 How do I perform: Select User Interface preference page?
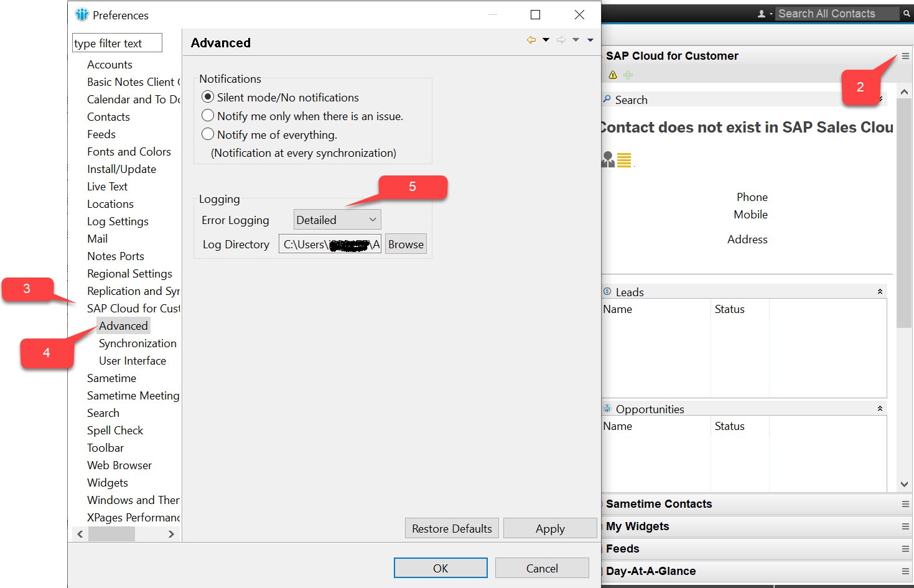(133, 361)
